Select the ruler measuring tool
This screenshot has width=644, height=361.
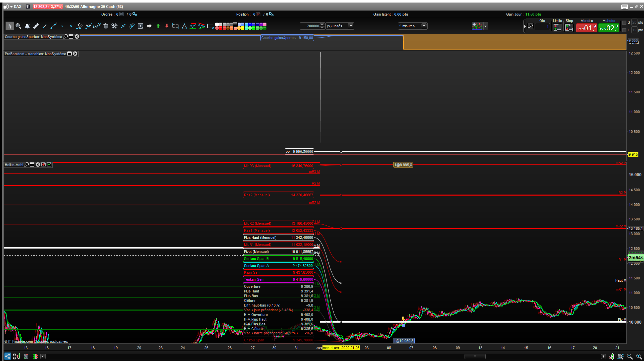[36, 26]
